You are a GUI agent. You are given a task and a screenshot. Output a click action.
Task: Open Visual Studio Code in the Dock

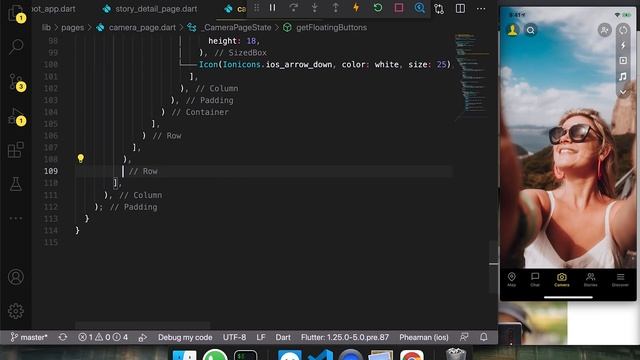[320, 355]
